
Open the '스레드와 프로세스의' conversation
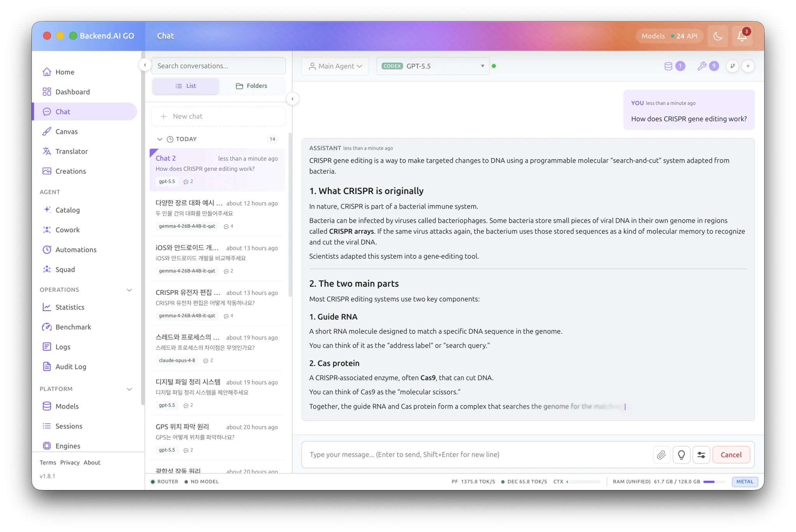pyautogui.click(x=217, y=348)
